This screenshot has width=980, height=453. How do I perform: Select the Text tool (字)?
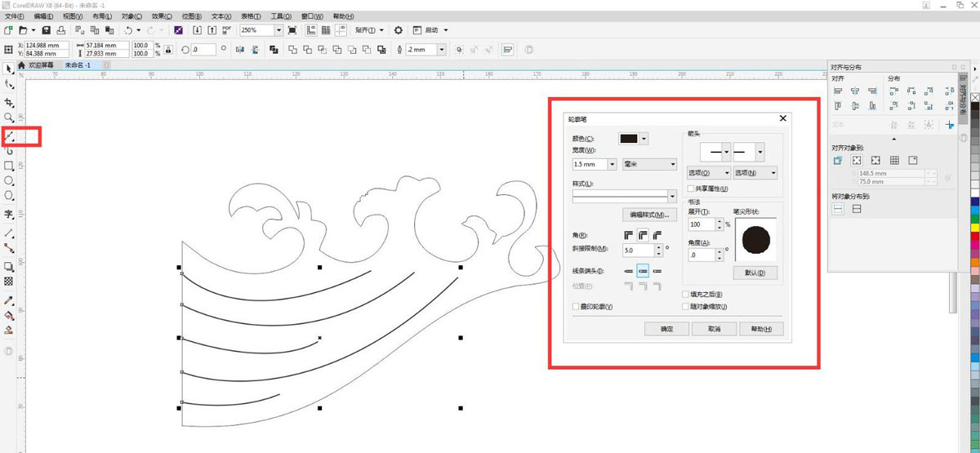9,215
